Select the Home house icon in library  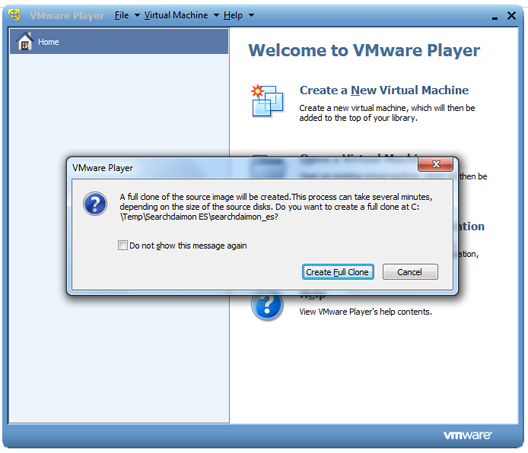pyautogui.click(x=25, y=42)
